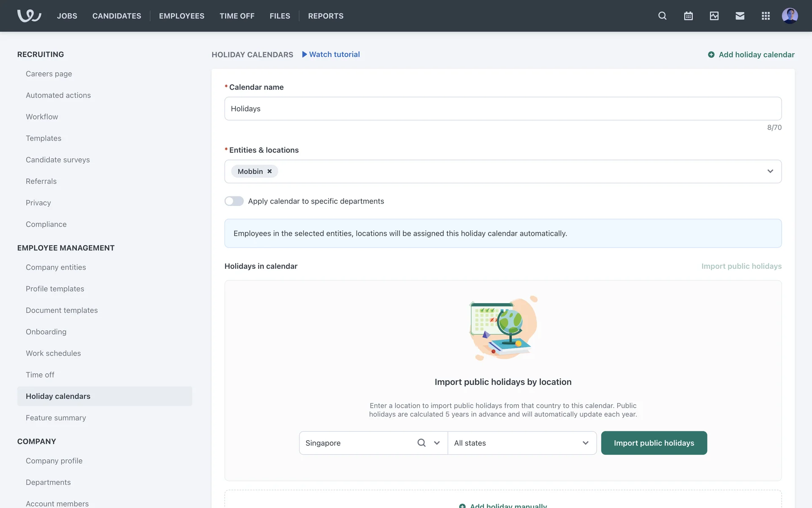Watch the tutorial link
This screenshot has height=508, width=812.
331,54
